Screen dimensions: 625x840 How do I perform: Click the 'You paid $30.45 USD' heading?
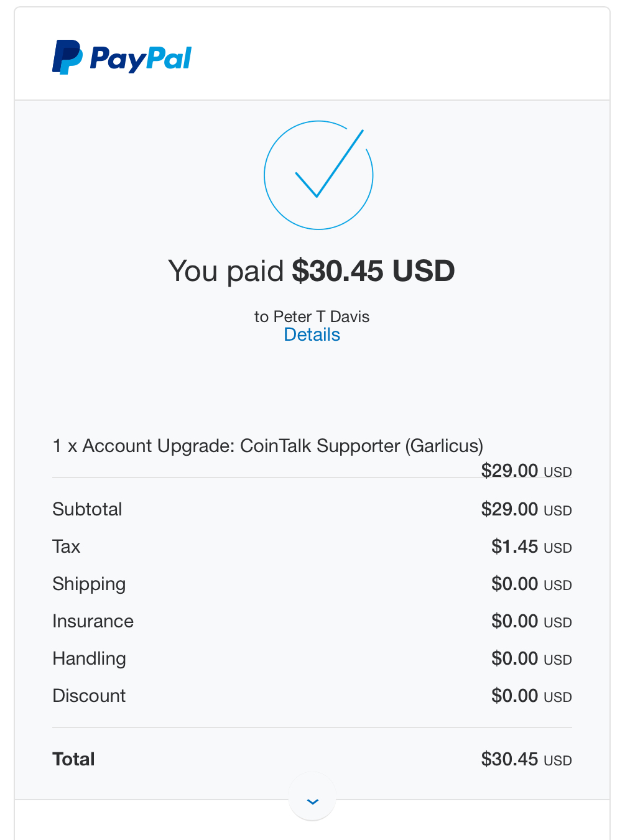tap(312, 271)
